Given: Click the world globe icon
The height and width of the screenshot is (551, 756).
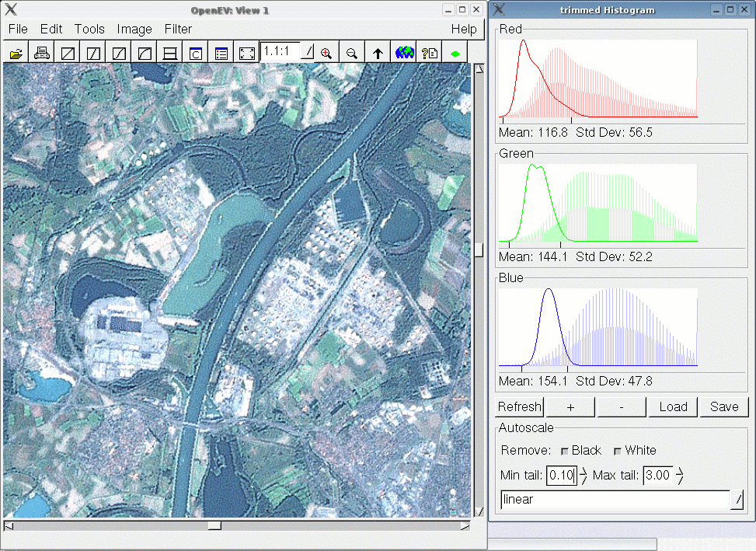Looking at the screenshot, I should click(404, 54).
